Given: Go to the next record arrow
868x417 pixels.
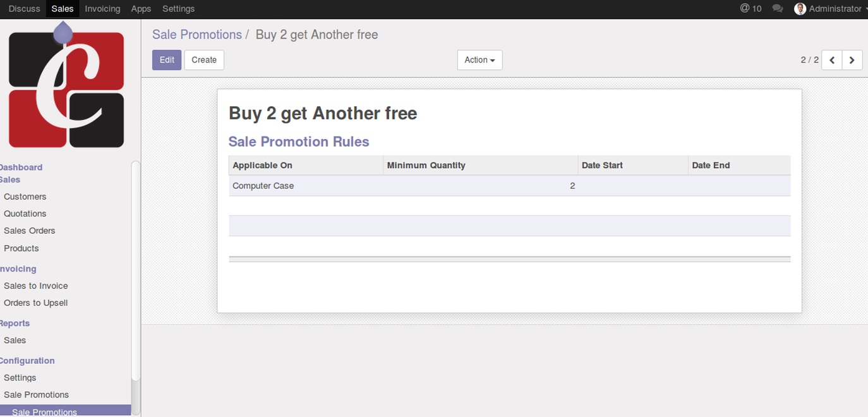Looking at the screenshot, I should 852,60.
